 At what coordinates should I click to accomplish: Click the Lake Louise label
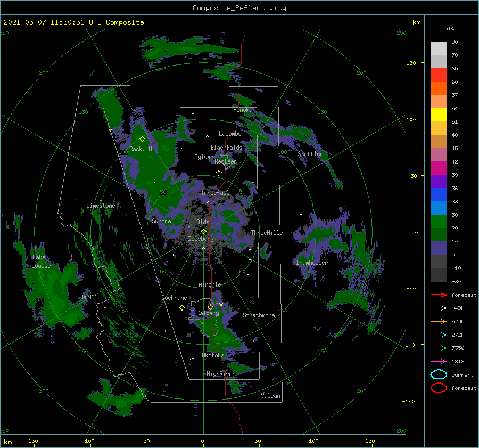pyautogui.click(x=41, y=262)
